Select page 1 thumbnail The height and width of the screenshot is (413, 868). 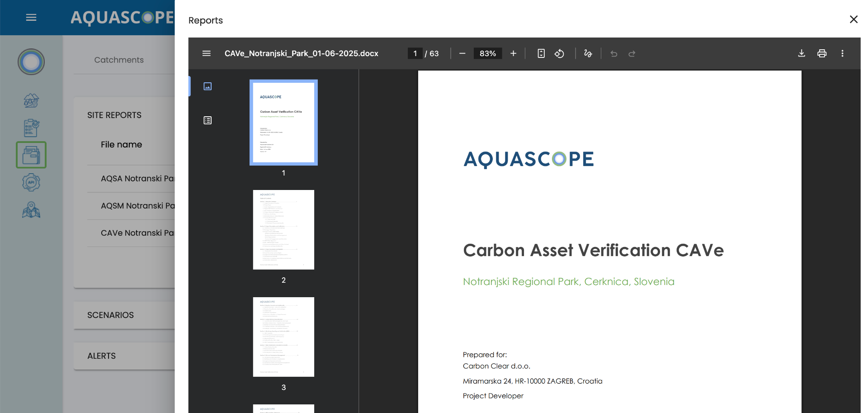(283, 123)
